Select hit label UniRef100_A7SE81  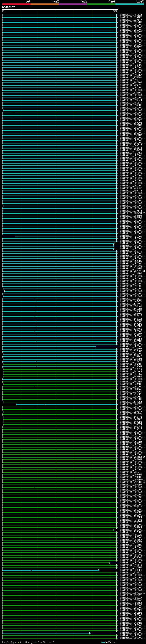click(131, 77)
